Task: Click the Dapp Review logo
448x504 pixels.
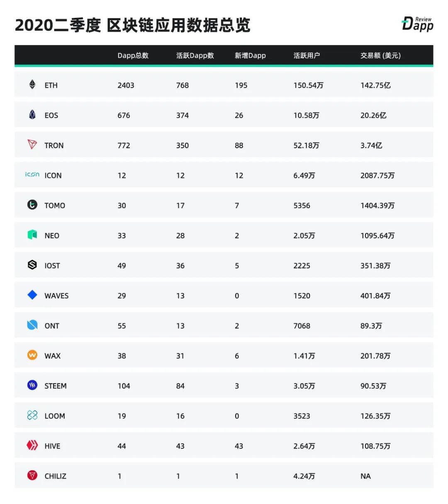Action: click(417, 24)
